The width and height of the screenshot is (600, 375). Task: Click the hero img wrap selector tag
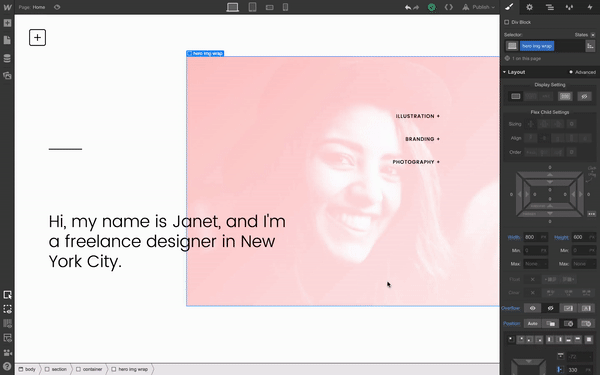(x=537, y=46)
